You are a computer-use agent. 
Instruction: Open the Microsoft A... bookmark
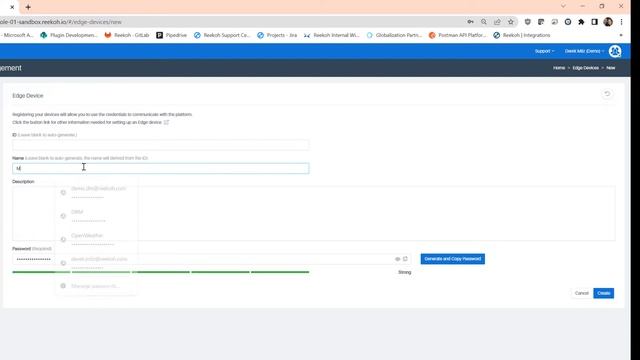(x=17, y=36)
